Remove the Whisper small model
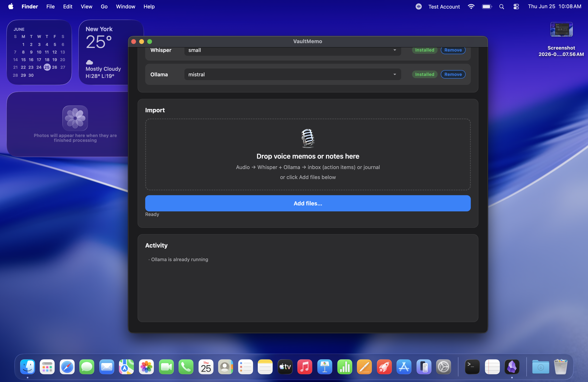The width and height of the screenshot is (588, 382). 453,50
